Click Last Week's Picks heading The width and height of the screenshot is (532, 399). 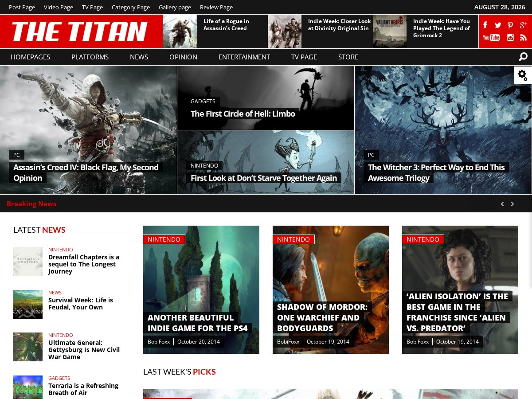180,372
